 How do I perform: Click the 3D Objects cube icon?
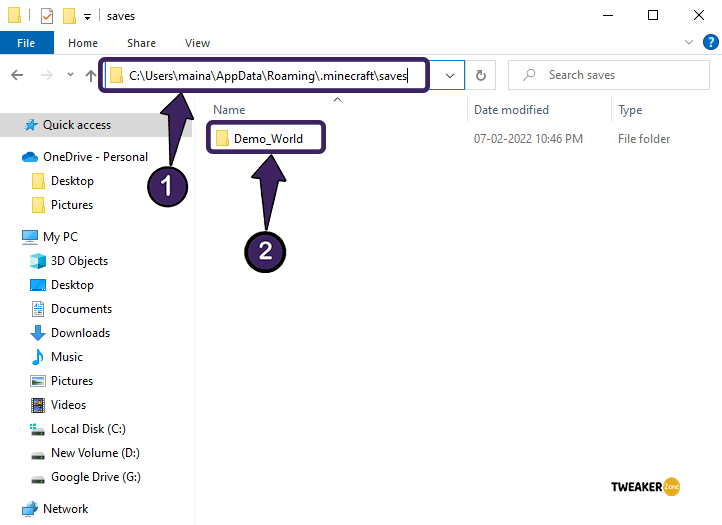38,261
